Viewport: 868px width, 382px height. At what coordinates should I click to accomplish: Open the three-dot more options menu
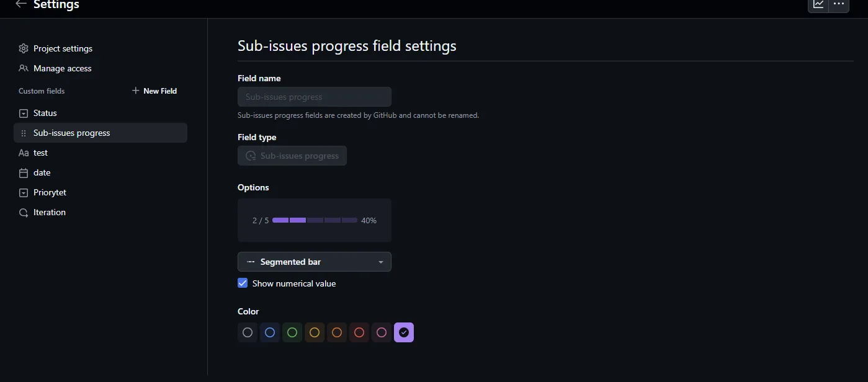click(839, 4)
